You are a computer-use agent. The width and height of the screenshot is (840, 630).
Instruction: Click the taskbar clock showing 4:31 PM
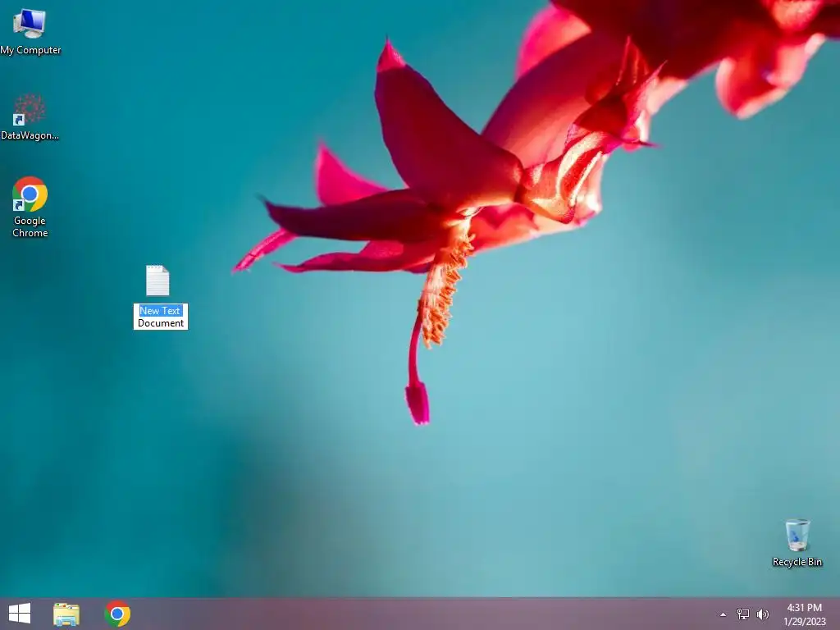click(x=805, y=614)
